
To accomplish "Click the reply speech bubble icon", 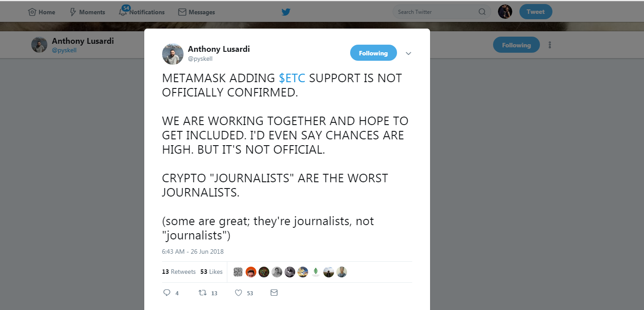I will (167, 293).
